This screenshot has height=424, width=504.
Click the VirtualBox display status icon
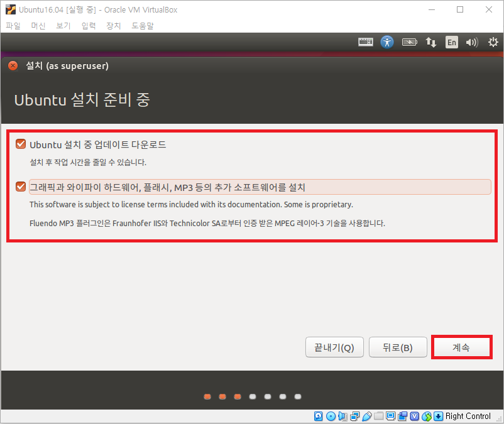[390, 416]
